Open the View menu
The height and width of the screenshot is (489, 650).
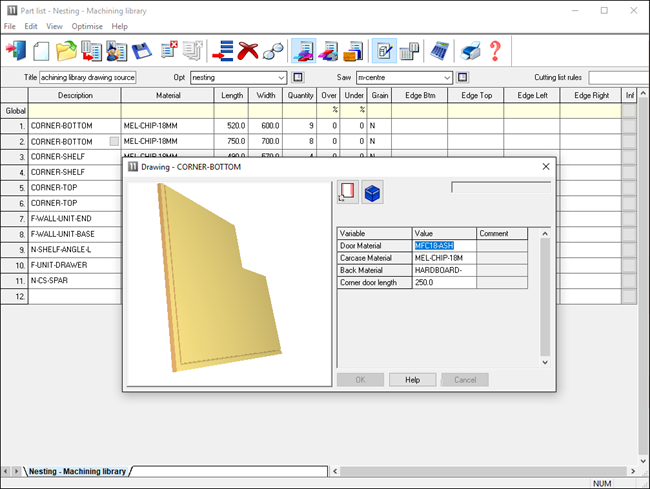click(x=54, y=26)
